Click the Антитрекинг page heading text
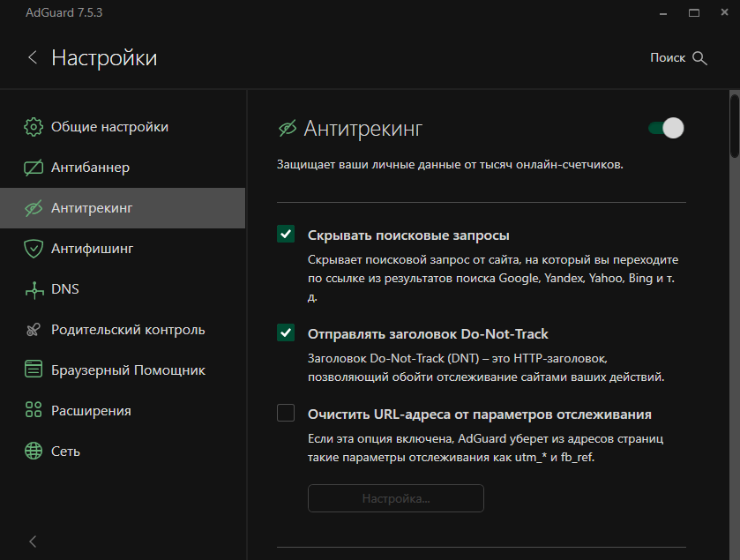This screenshot has height=560, width=740. click(363, 129)
